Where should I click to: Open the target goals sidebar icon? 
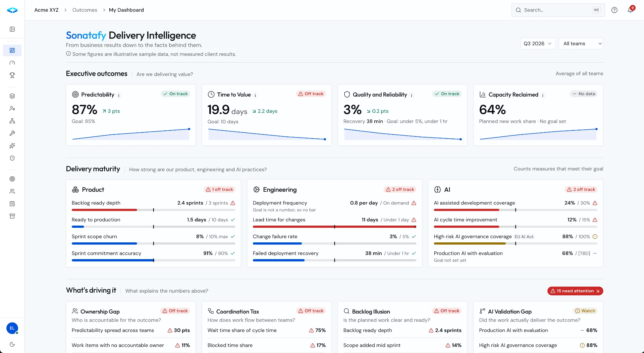pyautogui.click(x=12, y=179)
